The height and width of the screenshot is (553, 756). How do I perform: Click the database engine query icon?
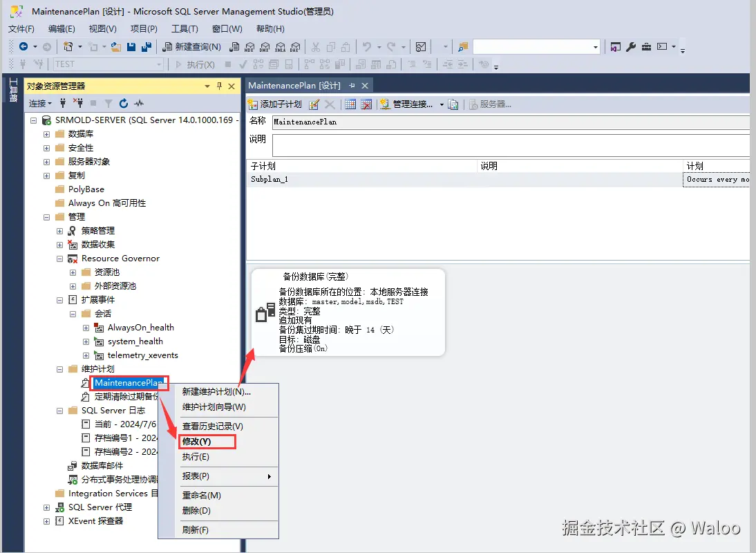click(234, 47)
